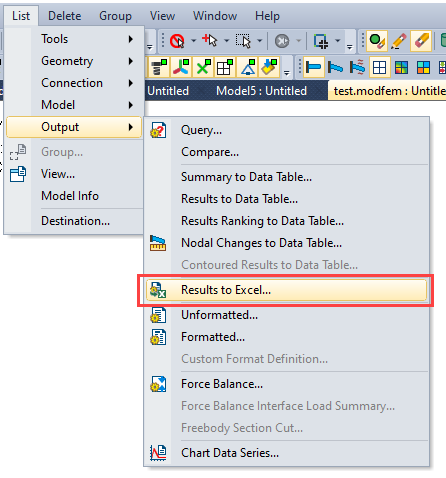Click the document icon next to Formatted

point(158,337)
